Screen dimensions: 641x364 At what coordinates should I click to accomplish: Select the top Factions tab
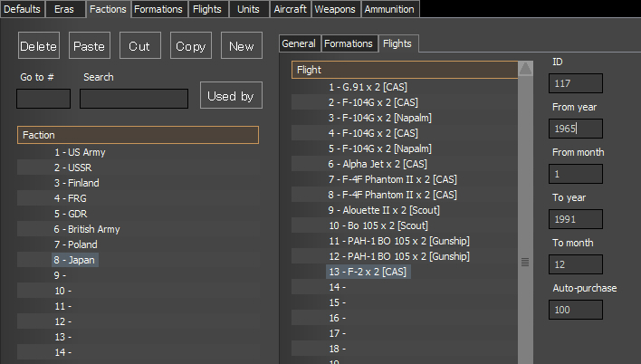point(108,9)
